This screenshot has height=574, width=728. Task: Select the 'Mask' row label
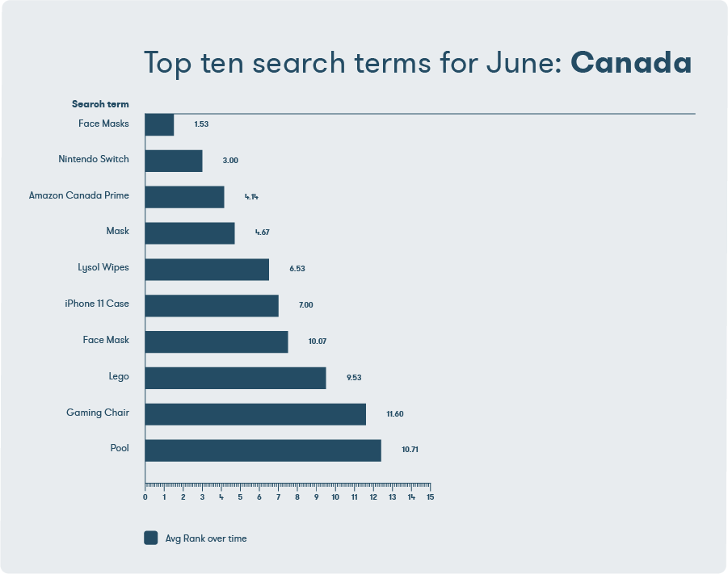point(117,231)
